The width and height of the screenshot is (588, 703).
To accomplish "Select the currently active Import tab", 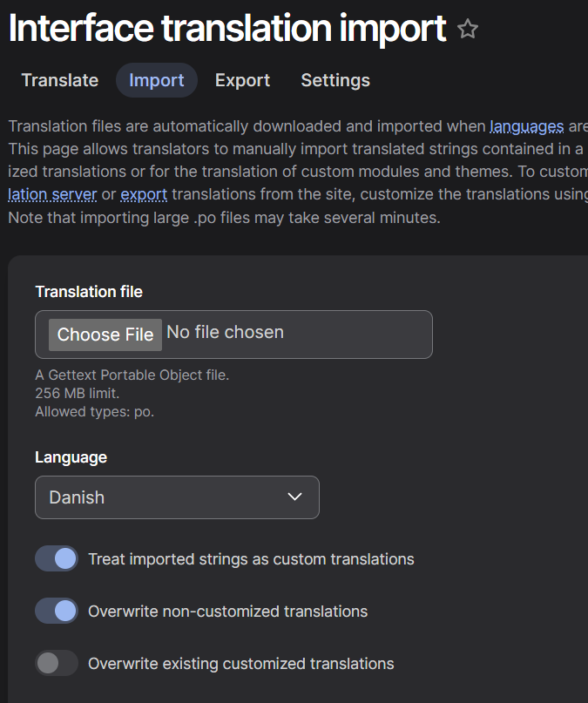I will (x=156, y=80).
